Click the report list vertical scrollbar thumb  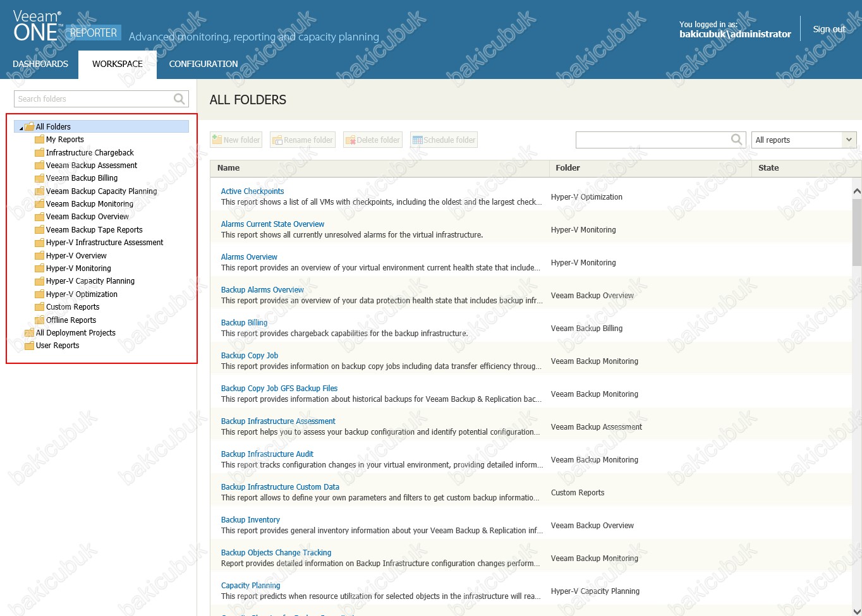(857, 231)
